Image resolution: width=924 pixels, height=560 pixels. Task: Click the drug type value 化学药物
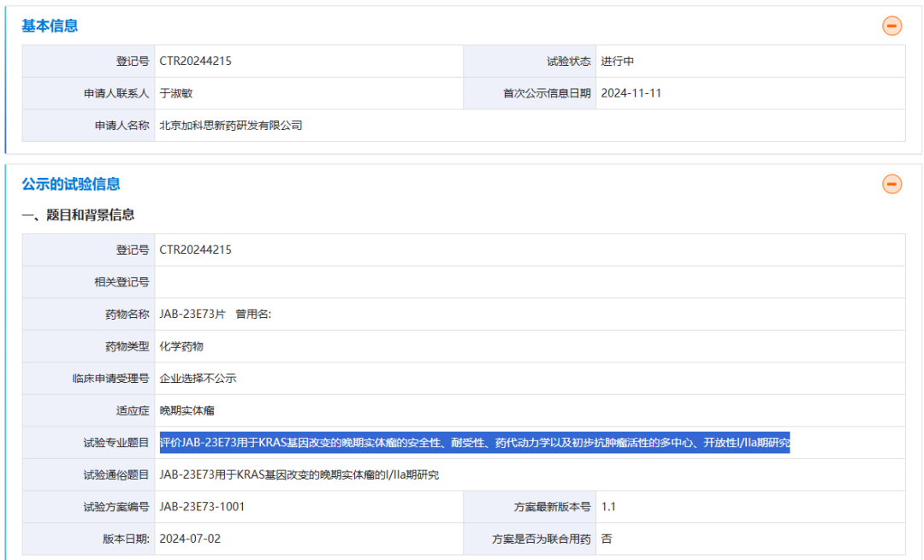[181, 346]
